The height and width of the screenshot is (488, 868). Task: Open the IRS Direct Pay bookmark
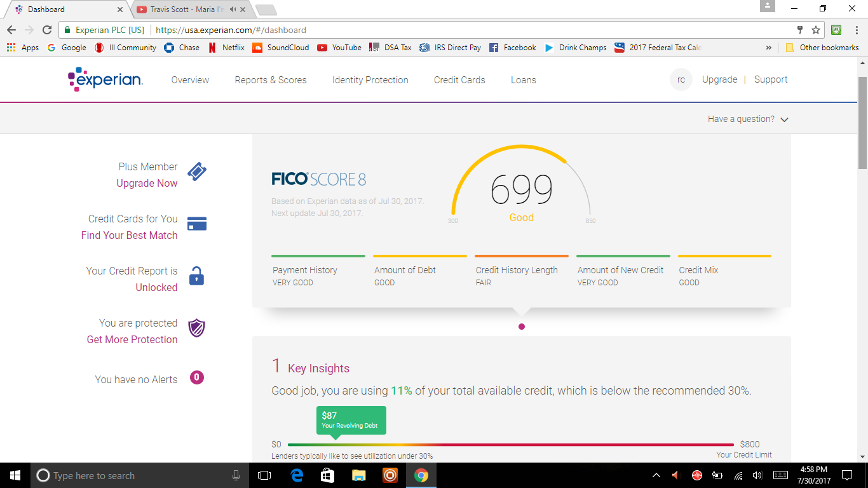click(x=450, y=48)
